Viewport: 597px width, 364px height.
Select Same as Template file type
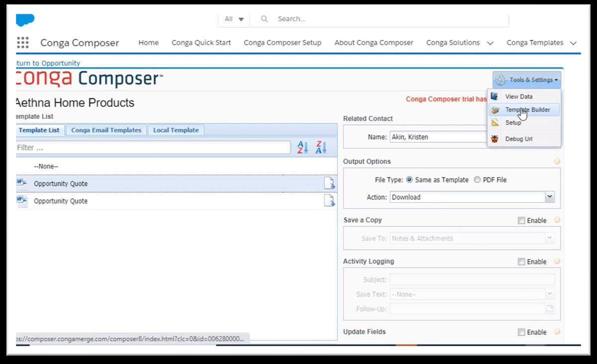tap(409, 180)
